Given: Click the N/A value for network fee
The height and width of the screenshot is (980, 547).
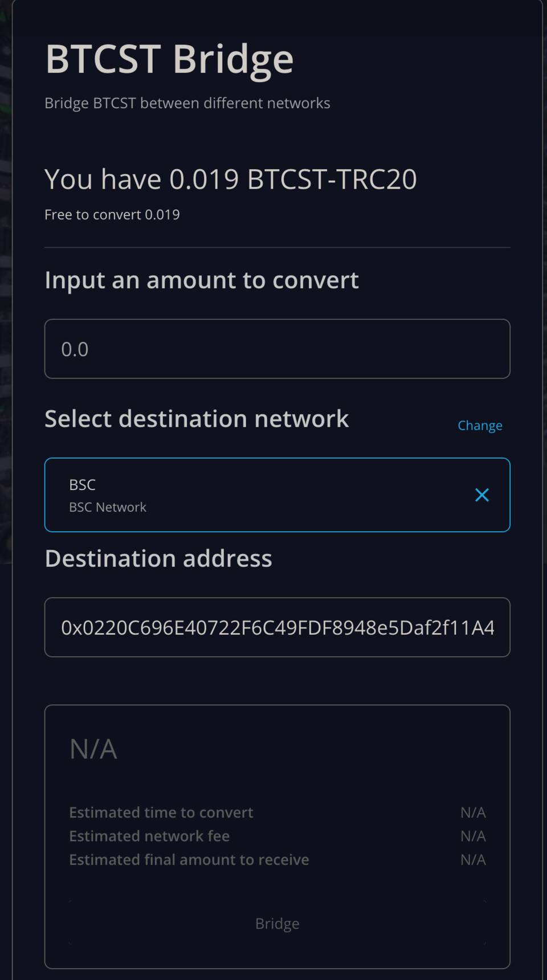Looking at the screenshot, I should coord(472,836).
